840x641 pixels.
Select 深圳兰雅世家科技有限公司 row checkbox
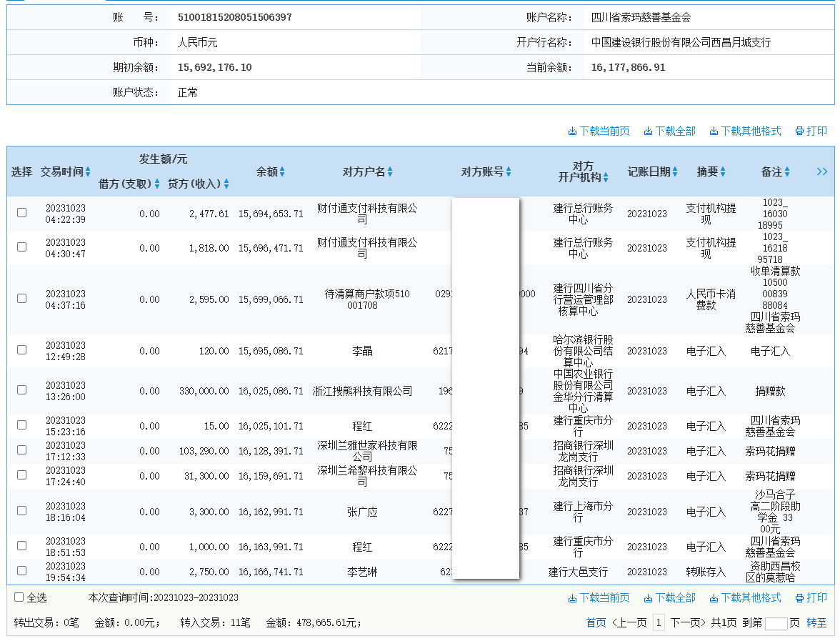coord(22,450)
